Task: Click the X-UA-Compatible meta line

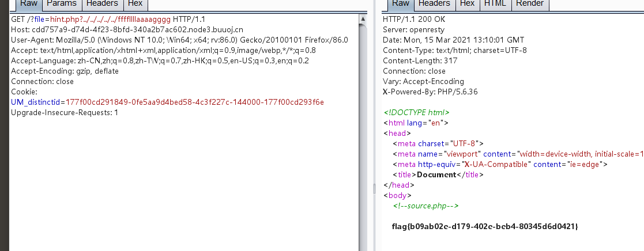Action: (x=500, y=164)
